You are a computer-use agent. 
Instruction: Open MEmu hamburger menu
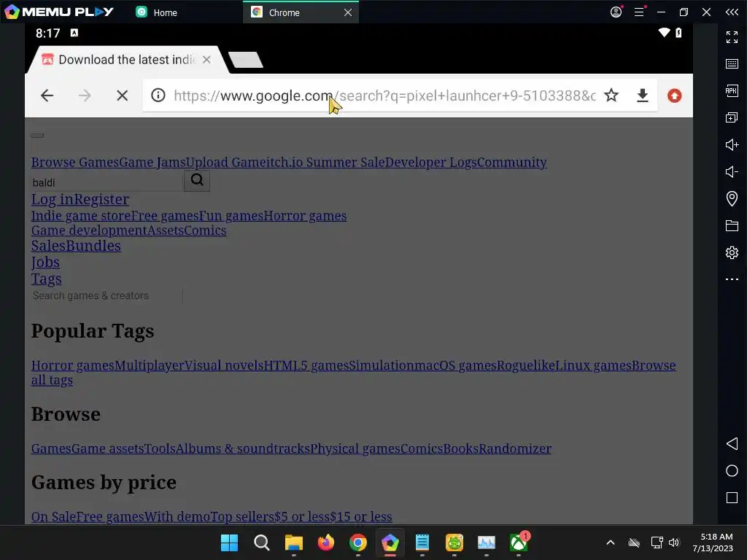pos(639,12)
